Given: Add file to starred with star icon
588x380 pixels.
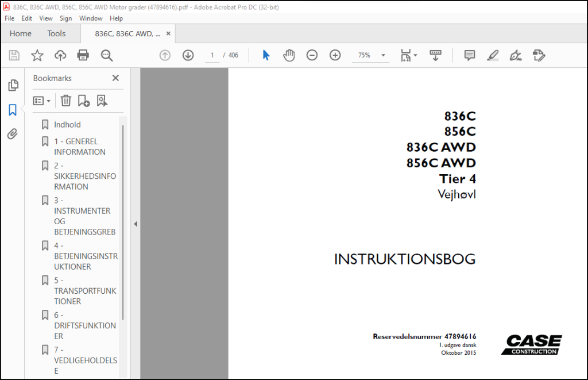Looking at the screenshot, I should [x=37, y=56].
